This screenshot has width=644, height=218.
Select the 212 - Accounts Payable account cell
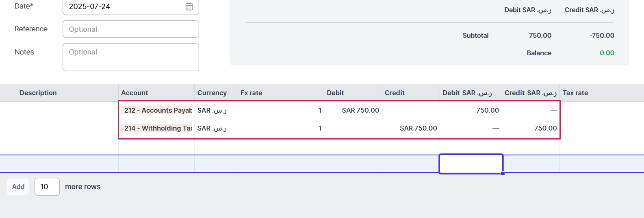click(156, 110)
